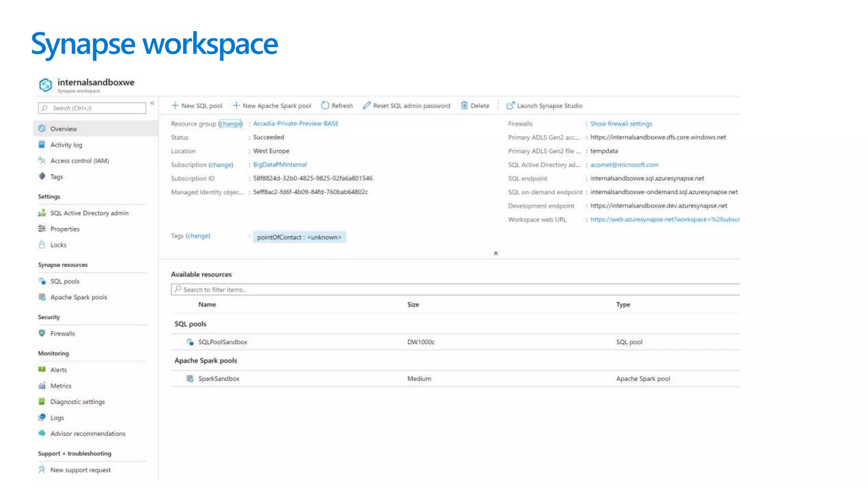
Task: Collapse the essentials section with the up chevron
Action: (x=495, y=253)
